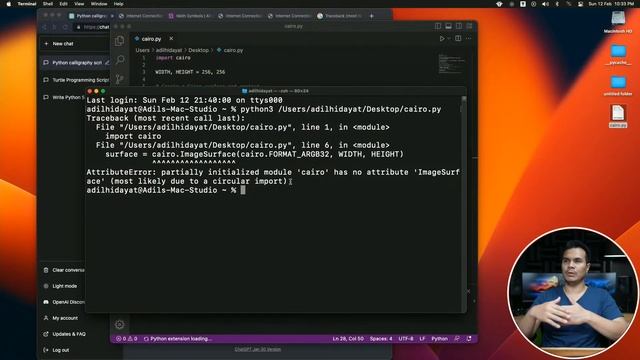
Task: Edit title of Python calligraphy conversation
Action: click(x=107, y=63)
